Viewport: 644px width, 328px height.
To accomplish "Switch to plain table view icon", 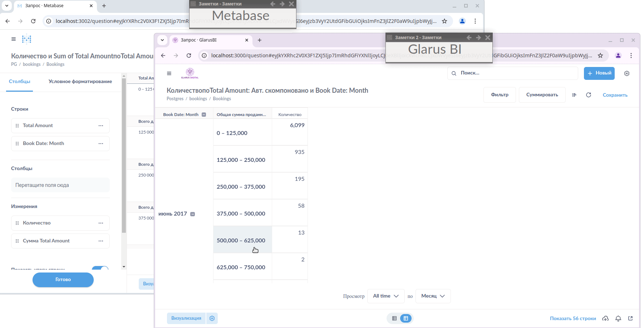I will click(x=394, y=318).
